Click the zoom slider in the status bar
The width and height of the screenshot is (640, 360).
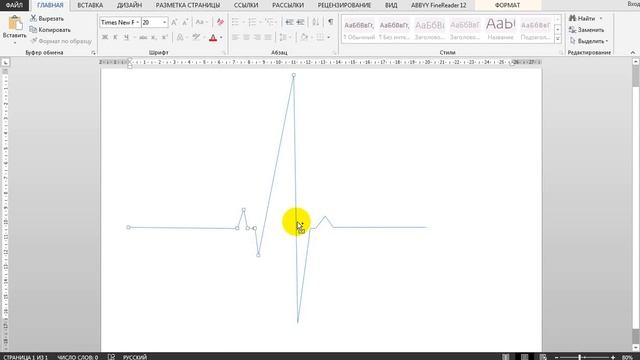pyautogui.click(x=579, y=358)
